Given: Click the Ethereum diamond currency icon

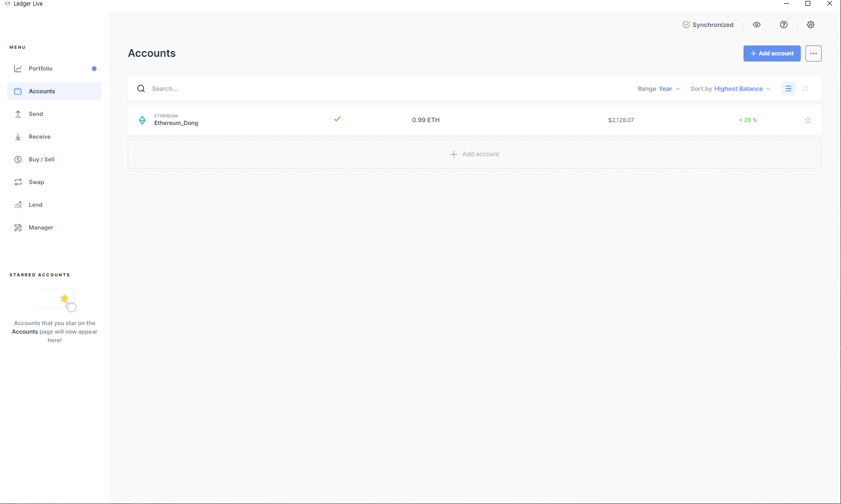Looking at the screenshot, I should click(x=142, y=120).
